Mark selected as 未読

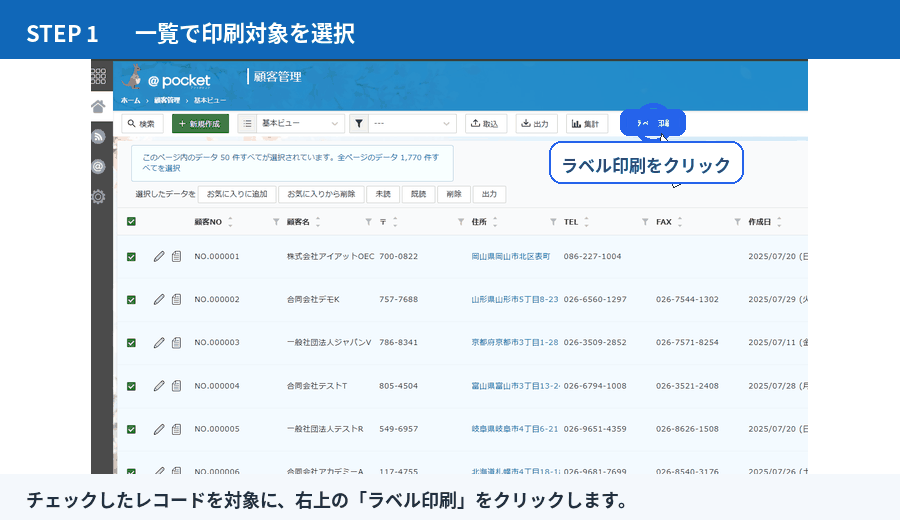383,194
